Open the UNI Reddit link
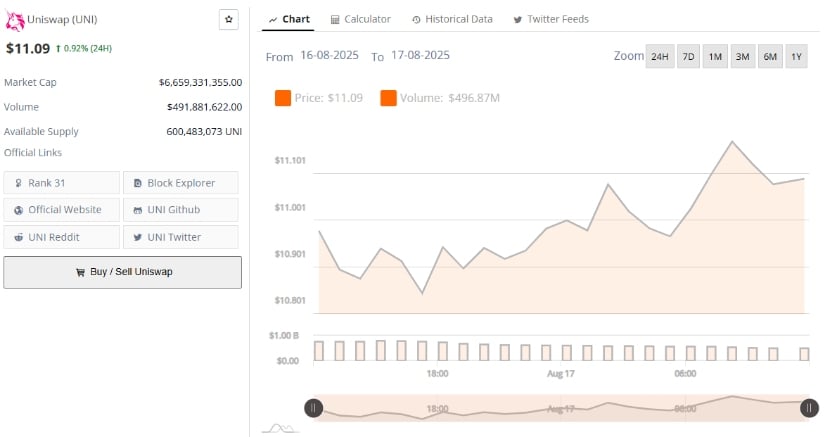The height and width of the screenshot is (437, 825). 62,237
